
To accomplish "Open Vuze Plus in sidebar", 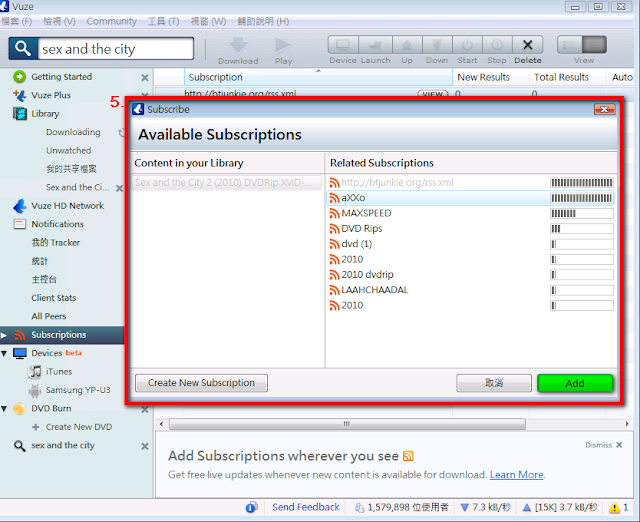I will (51, 95).
